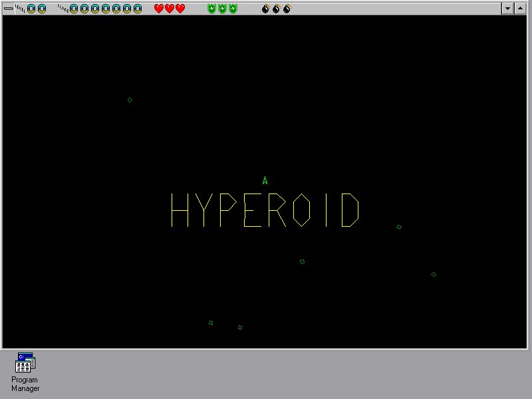This screenshot has height=399, width=532.
Task: Open the window control menu box
Action: point(8,9)
